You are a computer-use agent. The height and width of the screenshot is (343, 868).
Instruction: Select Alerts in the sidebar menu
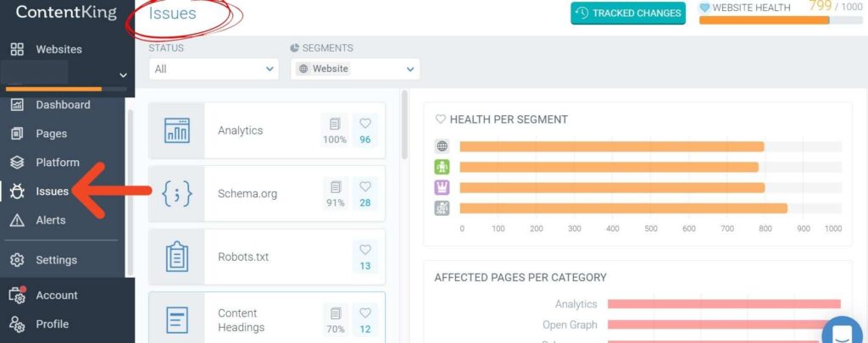(x=50, y=220)
